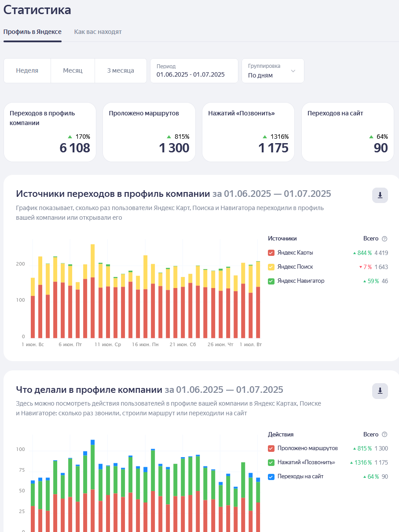Switch to the Как вас находят tab
The height and width of the screenshot is (532, 399).
pos(98,32)
